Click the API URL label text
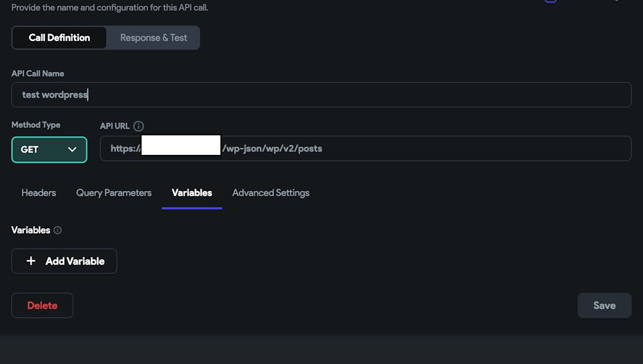 pos(114,126)
